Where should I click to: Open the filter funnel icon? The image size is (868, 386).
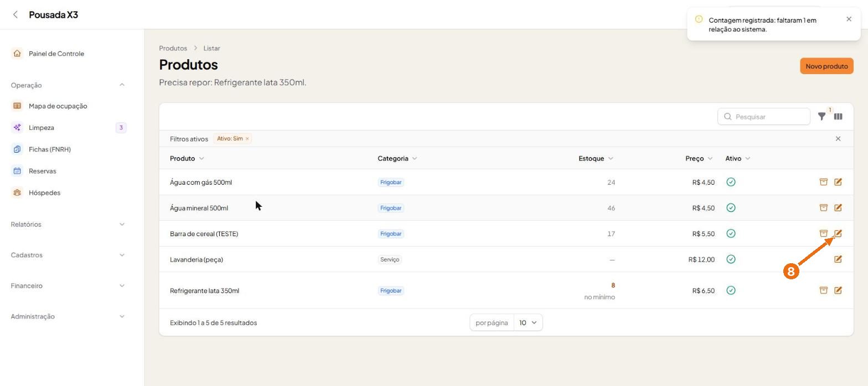tap(822, 117)
